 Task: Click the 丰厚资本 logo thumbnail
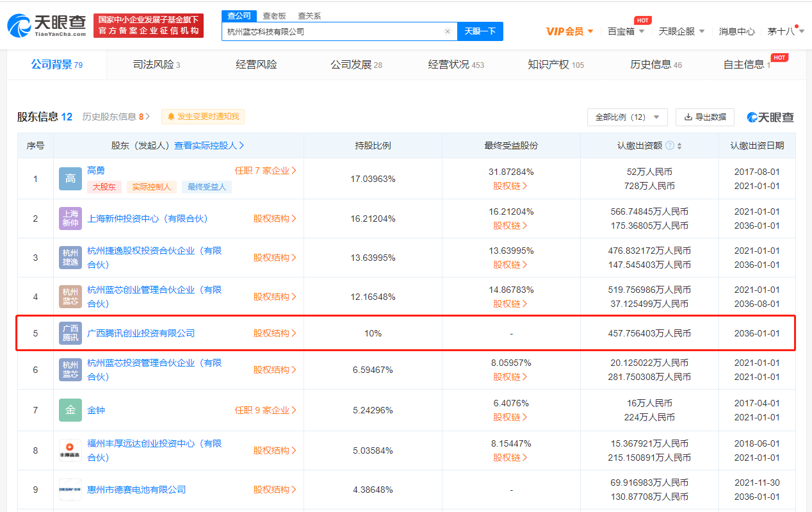tap(70, 450)
